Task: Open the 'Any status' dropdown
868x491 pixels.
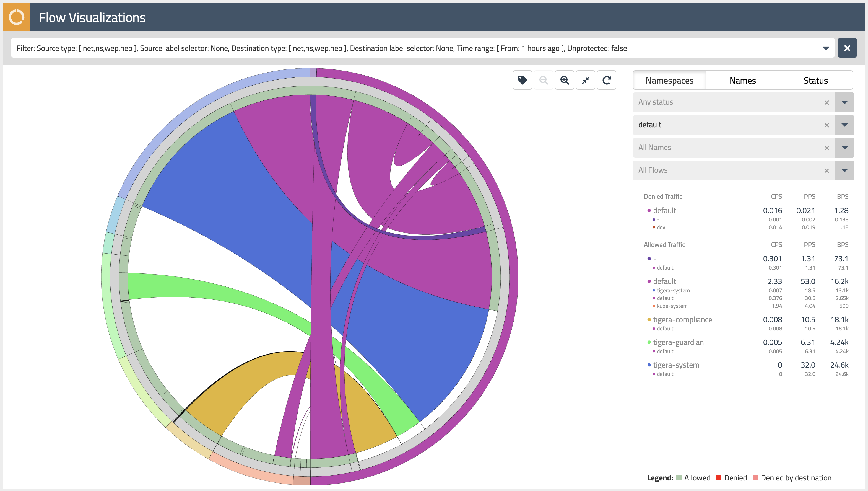Action: (844, 102)
